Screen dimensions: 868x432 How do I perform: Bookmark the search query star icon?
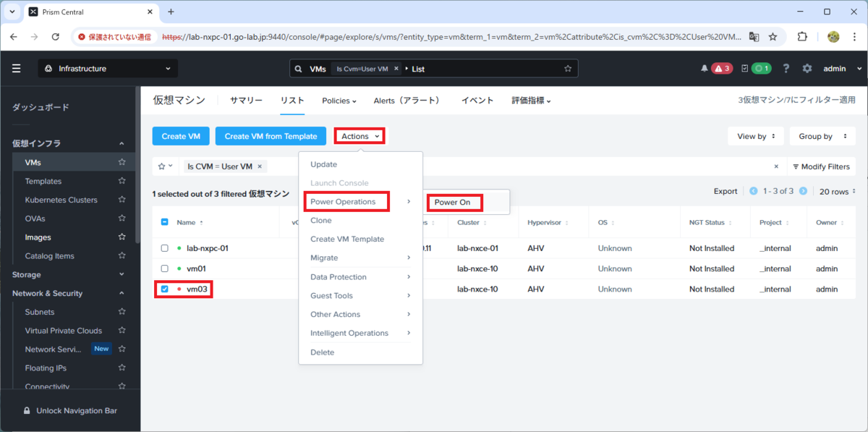pos(568,69)
